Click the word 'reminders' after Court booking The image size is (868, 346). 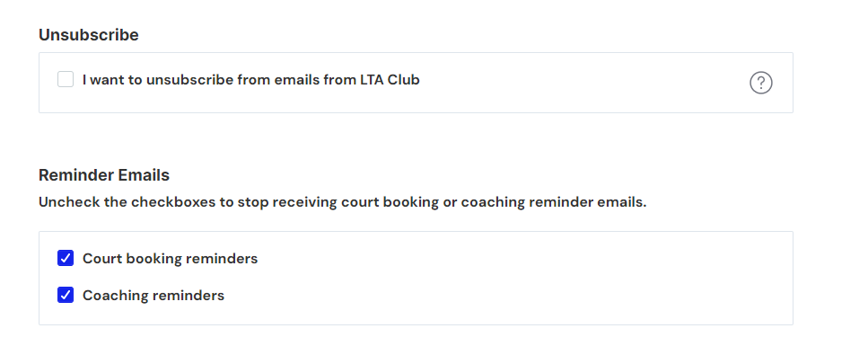(222, 259)
